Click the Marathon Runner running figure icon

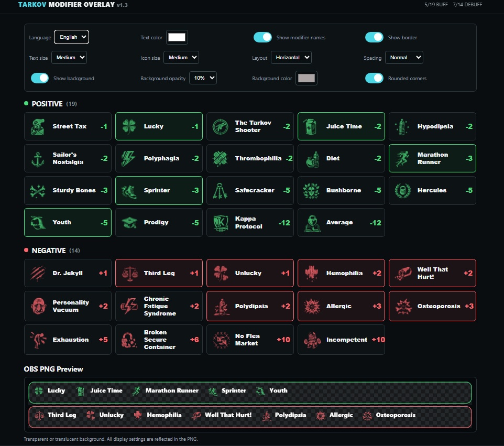[402, 158]
